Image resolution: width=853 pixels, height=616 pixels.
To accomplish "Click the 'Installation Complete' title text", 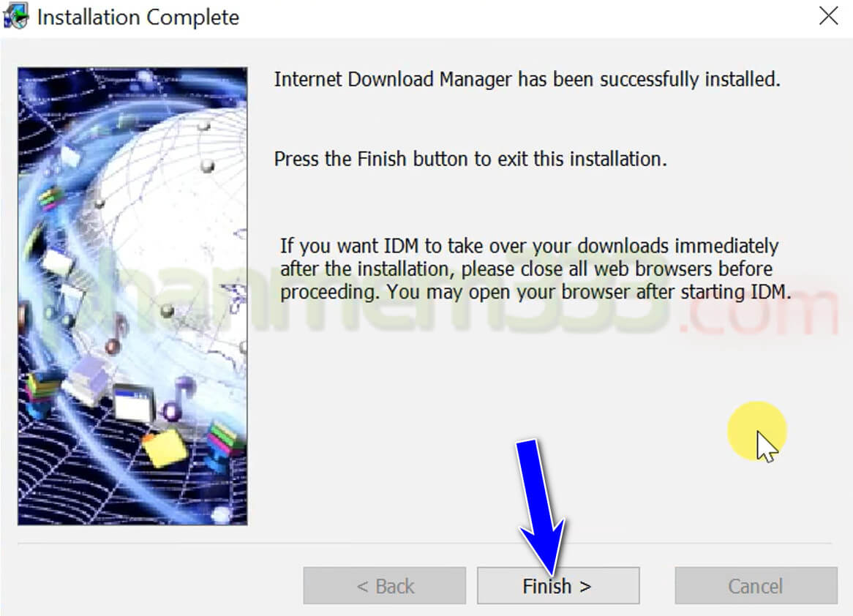I will click(138, 18).
